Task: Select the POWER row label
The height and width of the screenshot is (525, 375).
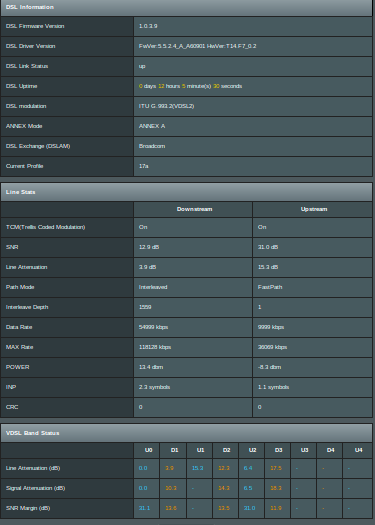Action: (17, 367)
